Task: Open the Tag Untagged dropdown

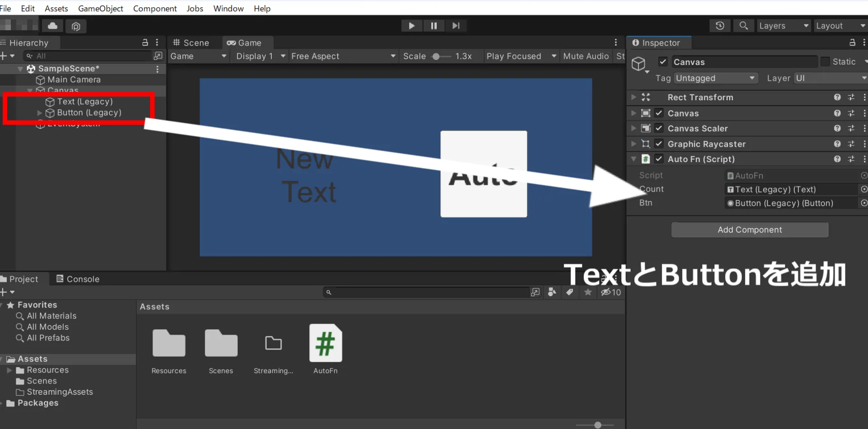Action: pos(715,78)
